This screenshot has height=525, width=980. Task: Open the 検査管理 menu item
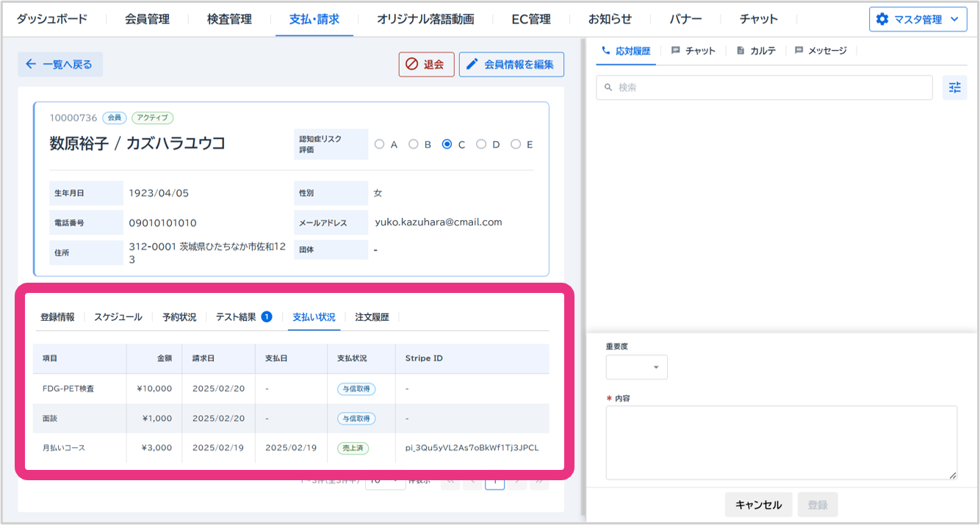(x=229, y=19)
